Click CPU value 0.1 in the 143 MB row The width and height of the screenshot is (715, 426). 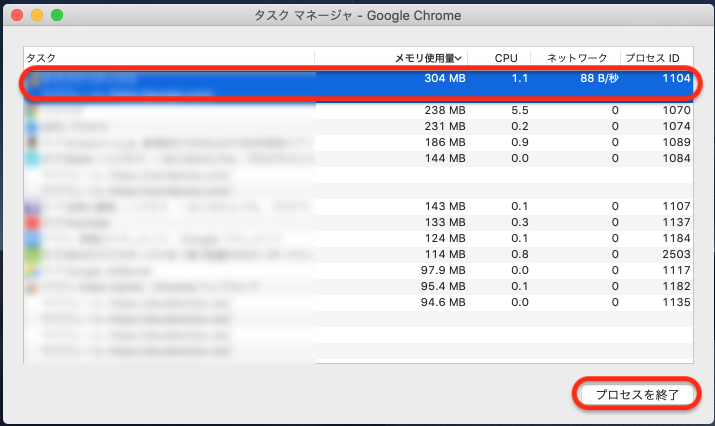tap(520, 206)
